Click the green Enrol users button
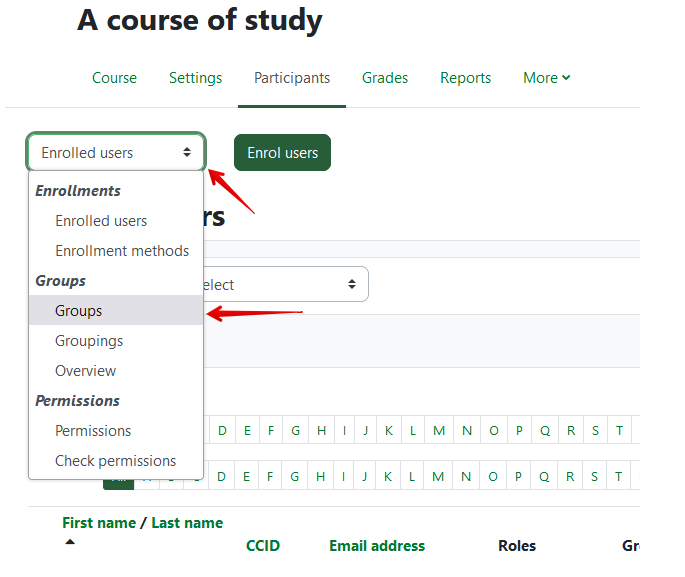This screenshot has height=577, width=685. click(282, 153)
